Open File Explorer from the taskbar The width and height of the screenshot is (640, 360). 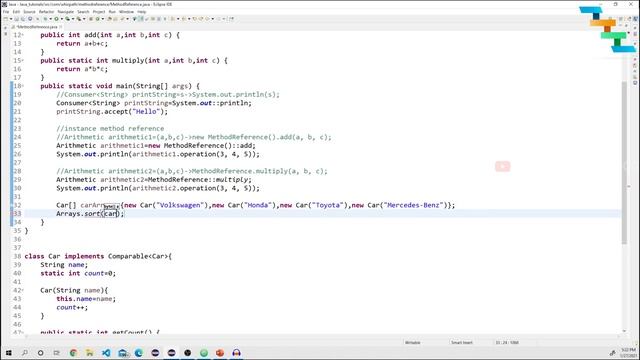click(89, 353)
